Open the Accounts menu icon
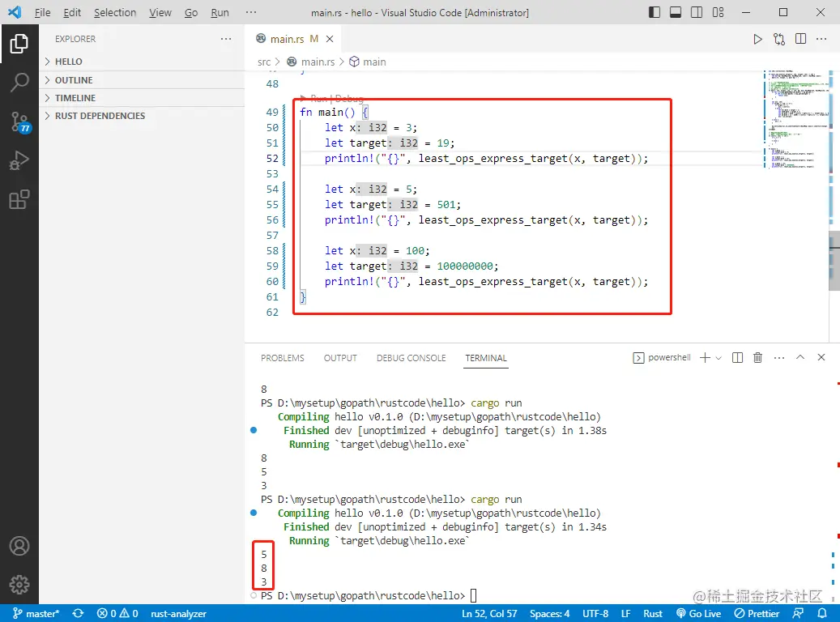 click(19, 546)
